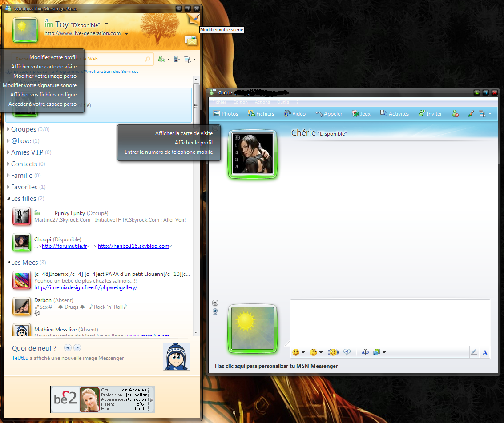Click the paintbrush icon to modify your scene

[x=194, y=19]
